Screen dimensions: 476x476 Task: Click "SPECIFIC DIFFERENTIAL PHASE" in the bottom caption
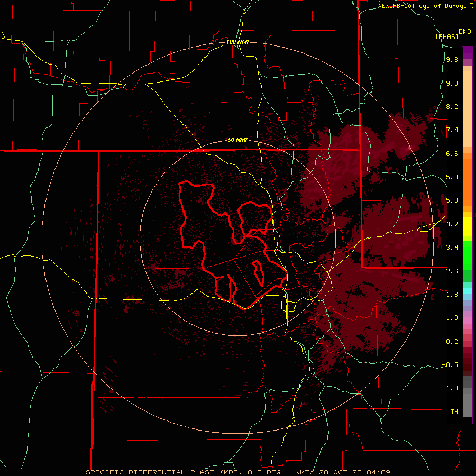click(x=150, y=472)
